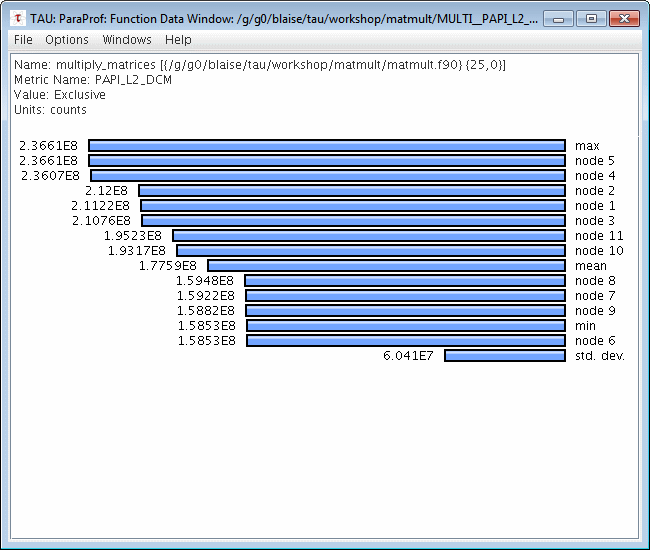Click the 'node 5' label
Viewport: 650px width, 550px height.
[x=594, y=161]
